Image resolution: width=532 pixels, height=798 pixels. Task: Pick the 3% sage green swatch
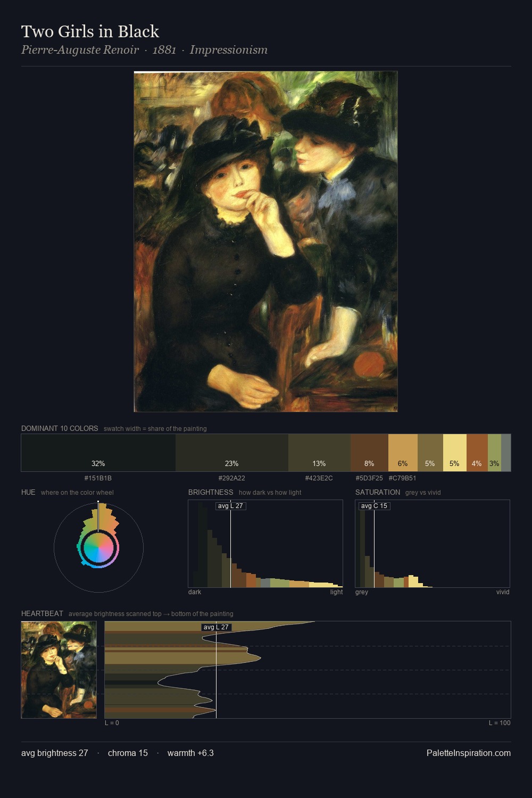pyautogui.click(x=494, y=453)
